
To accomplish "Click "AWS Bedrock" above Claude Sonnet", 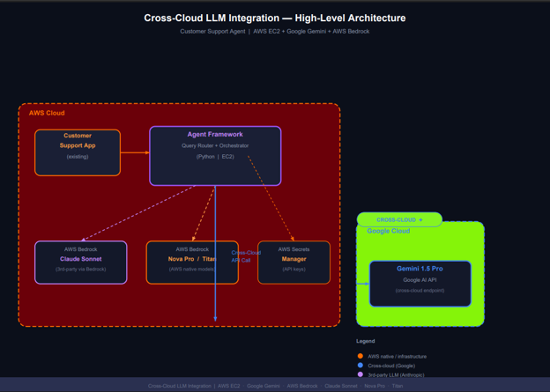I will (x=81, y=249).
